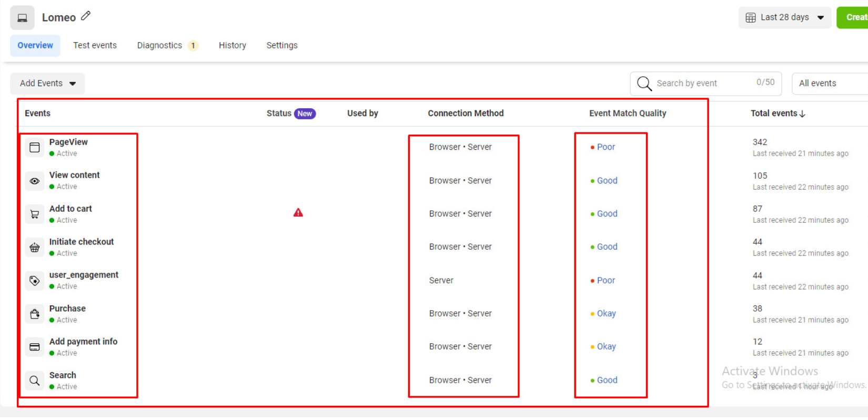This screenshot has width=868, height=420.
Task: Go to the History tab
Action: click(x=232, y=46)
